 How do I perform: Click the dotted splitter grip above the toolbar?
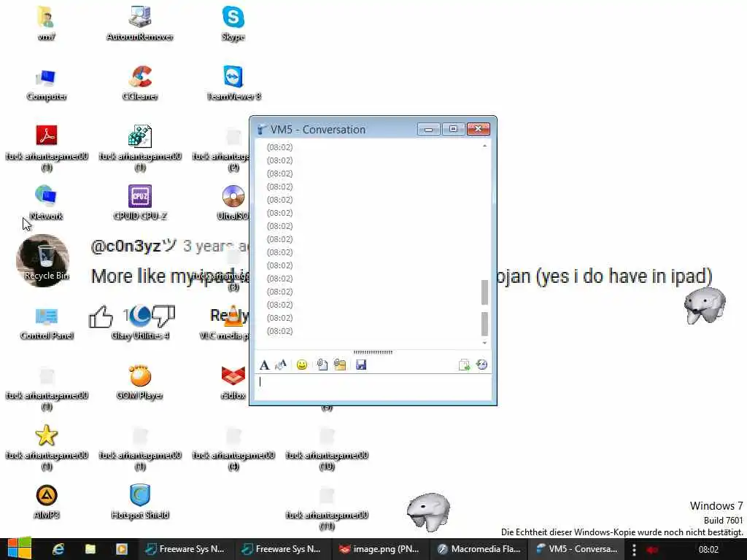[x=373, y=352]
